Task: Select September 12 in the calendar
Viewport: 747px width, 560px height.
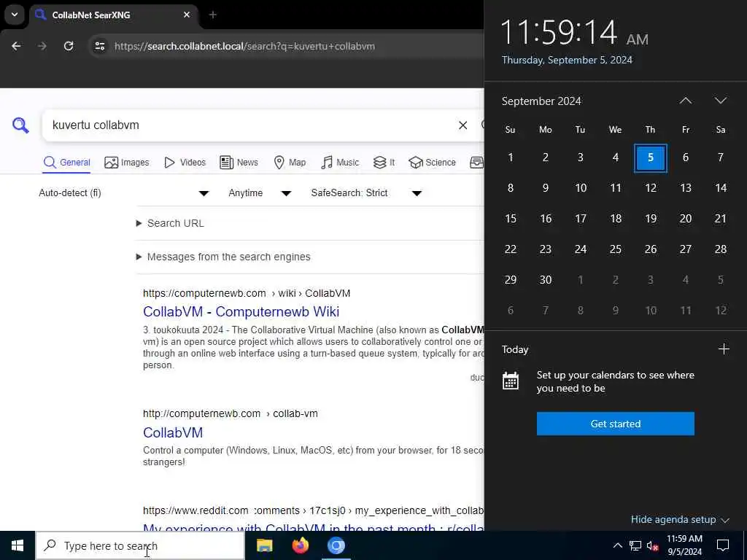Action: pyautogui.click(x=650, y=188)
